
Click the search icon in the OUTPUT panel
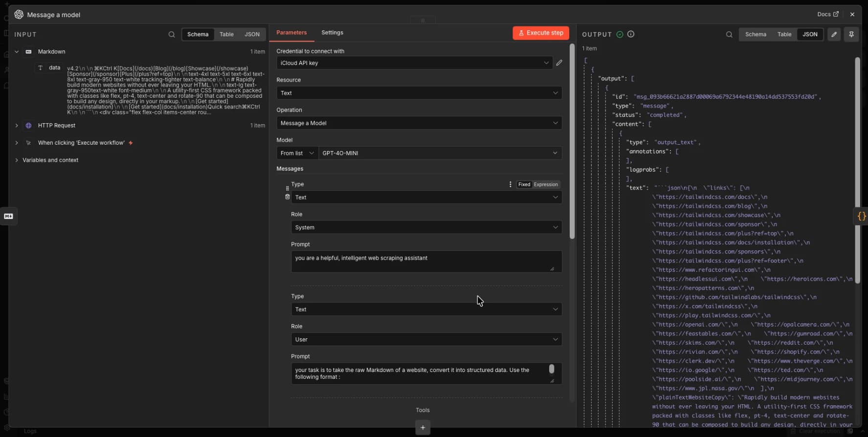click(729, 34)
